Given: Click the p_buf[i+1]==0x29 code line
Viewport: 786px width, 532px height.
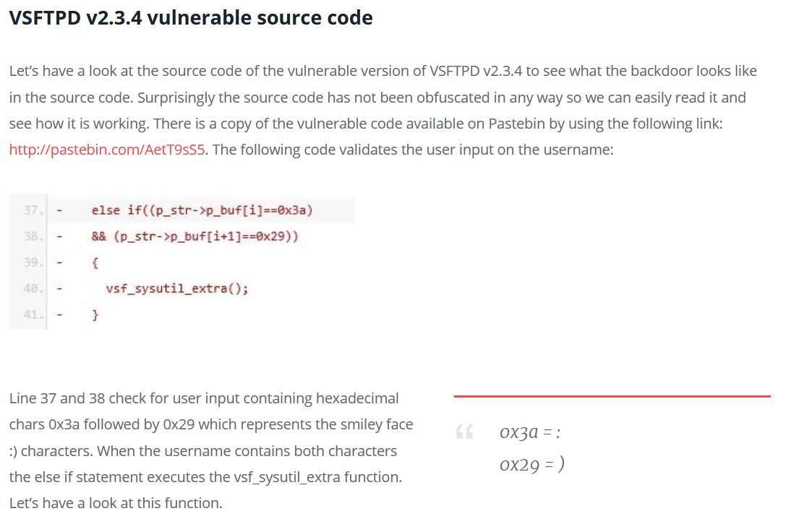Looking at the screenshot, I should [195, 236].
